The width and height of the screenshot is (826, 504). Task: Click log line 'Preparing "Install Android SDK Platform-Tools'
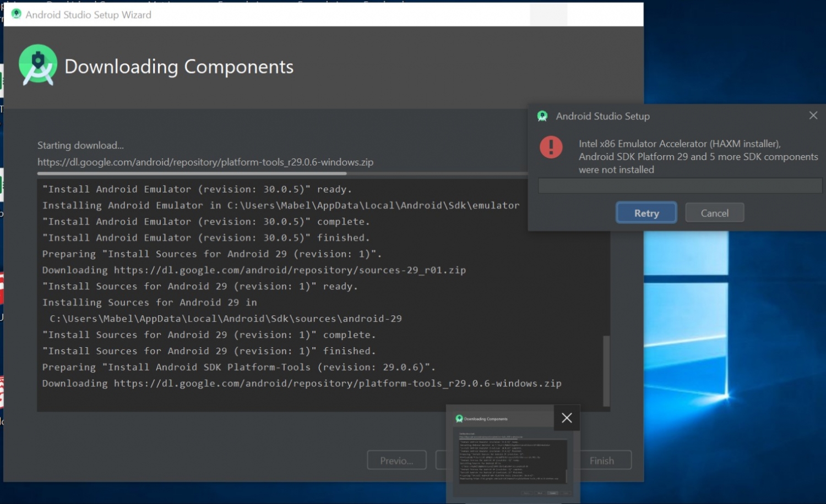239,367
